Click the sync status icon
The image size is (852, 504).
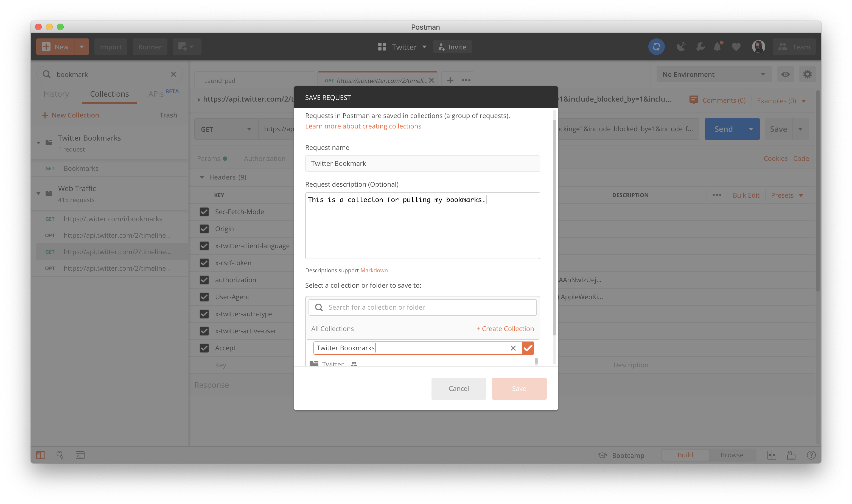click(656, 47)
